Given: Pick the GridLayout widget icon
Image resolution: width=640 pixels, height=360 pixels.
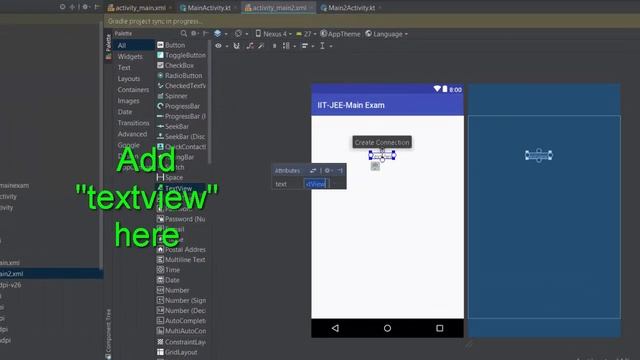Looking at the screenshot, I should 160,352.
